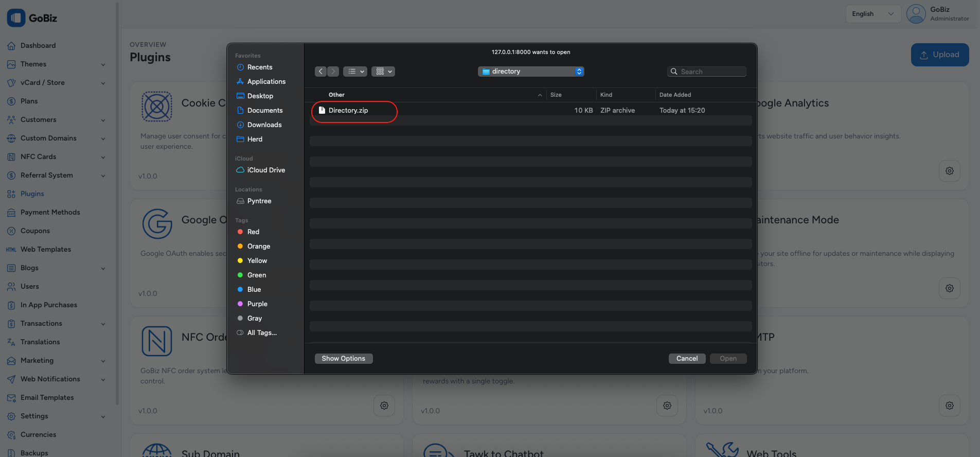The width and height of the screenshot is (980, 457).
Task: Open Plans in the sidebar
Action: 29,101
